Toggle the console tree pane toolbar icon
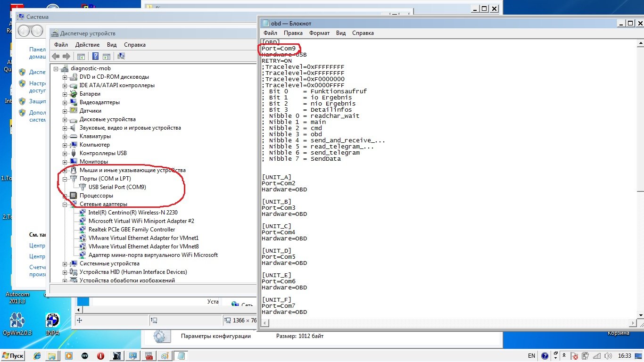The image size is (644, 362). (81, 57)
